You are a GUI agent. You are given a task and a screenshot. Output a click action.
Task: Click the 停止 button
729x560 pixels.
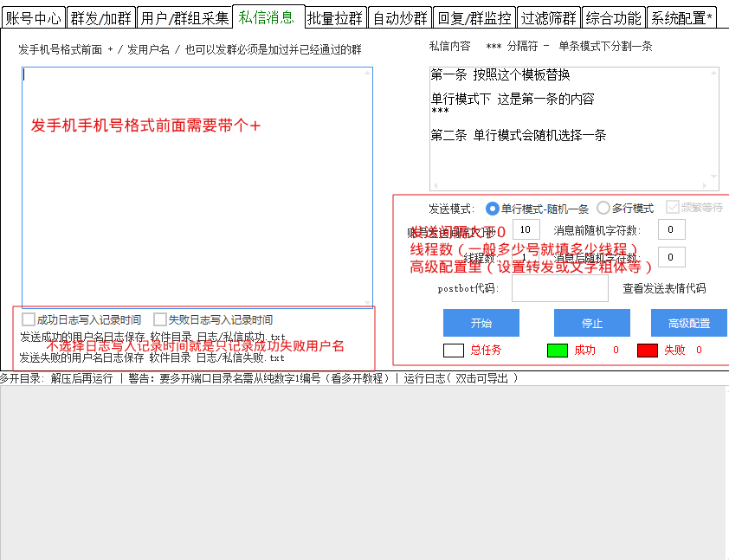point(592,323)
